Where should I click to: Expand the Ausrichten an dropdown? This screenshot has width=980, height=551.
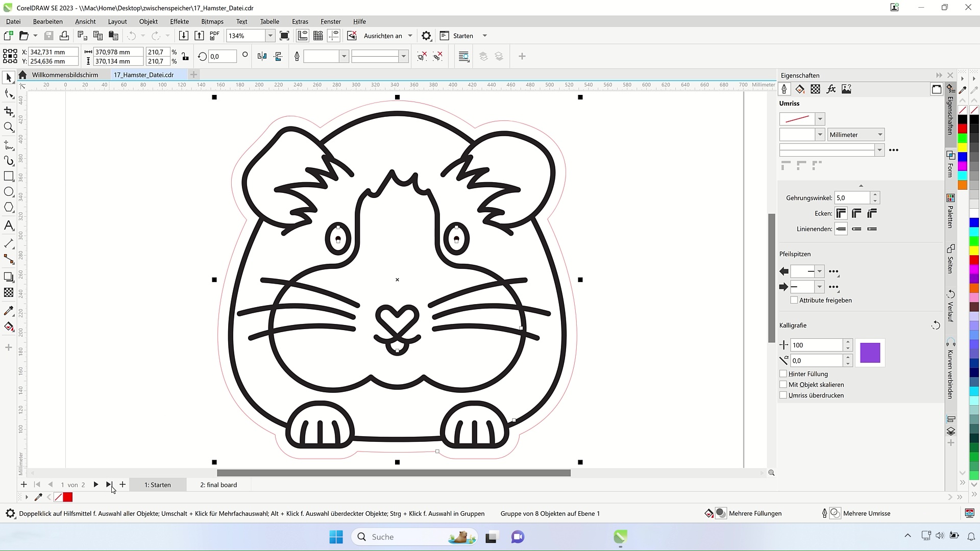410,36
